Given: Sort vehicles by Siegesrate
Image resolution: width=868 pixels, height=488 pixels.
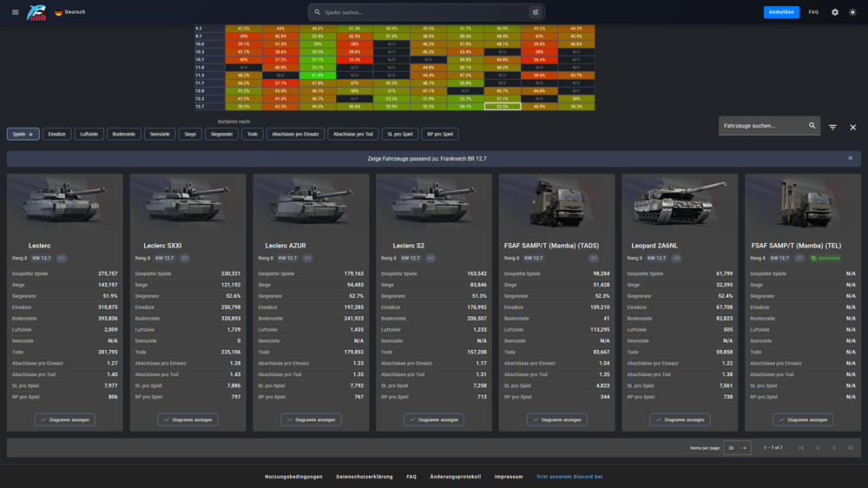Looking at the screenshot, I should (x=221, y=134).
